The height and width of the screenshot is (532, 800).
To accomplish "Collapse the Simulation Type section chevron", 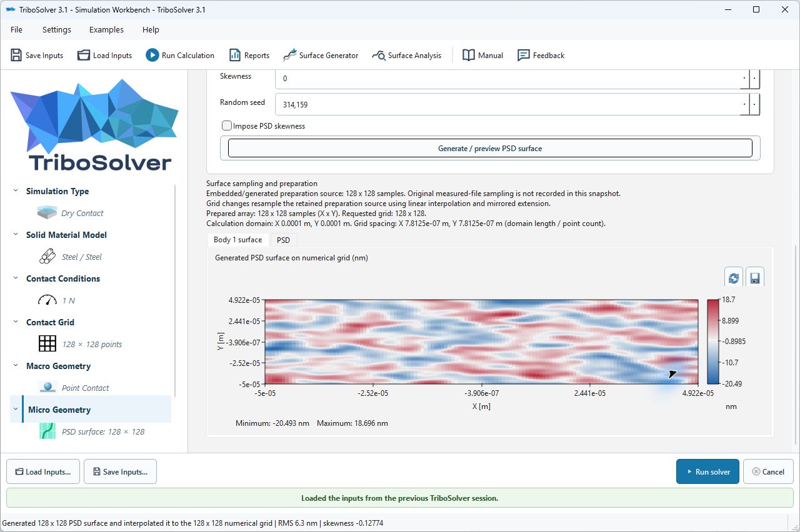I will point(16,191).
